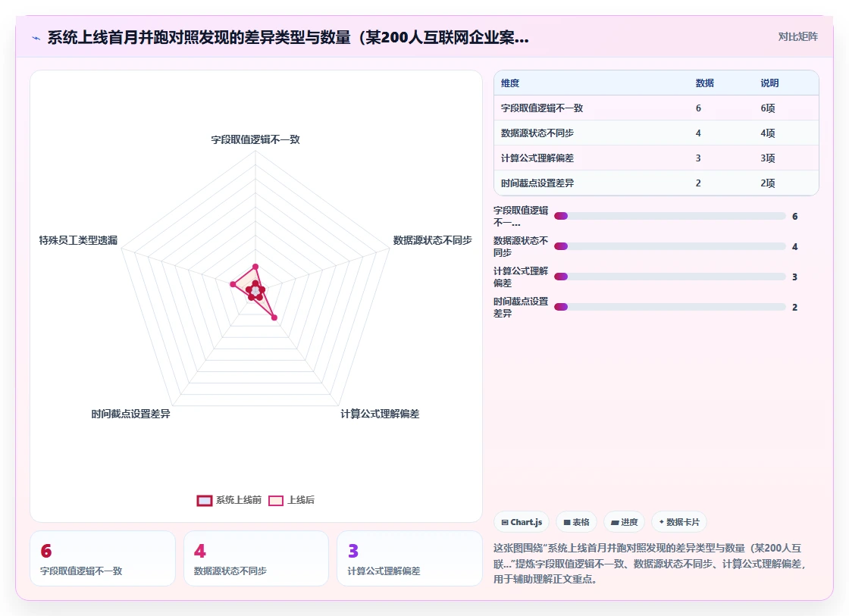The height and width of the screenshot is (616, 849).
Task: Select table row 数据源状态不同步
Action: (x=656, y=133)
